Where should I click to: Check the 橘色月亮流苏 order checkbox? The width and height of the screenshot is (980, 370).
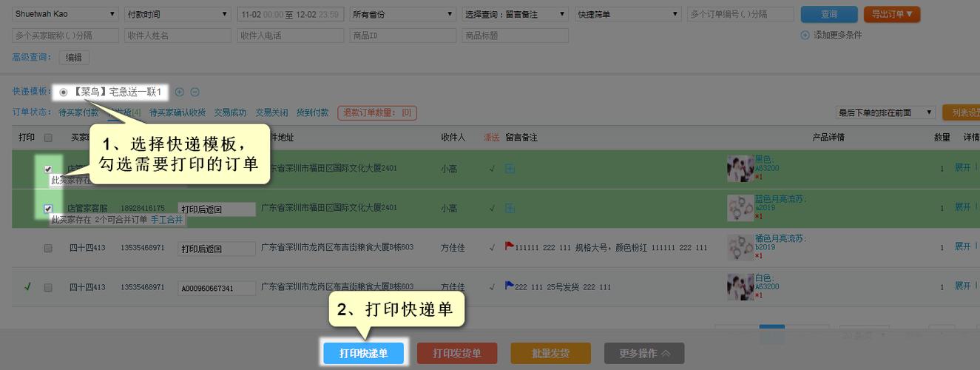pyautogui.click(x=48, y=249)
